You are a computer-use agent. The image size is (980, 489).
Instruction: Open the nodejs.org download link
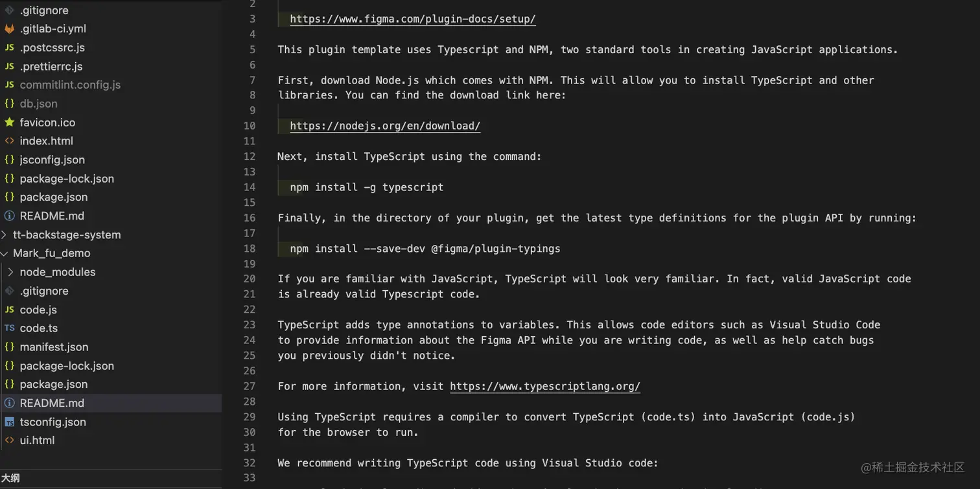[x=385, y=126]
